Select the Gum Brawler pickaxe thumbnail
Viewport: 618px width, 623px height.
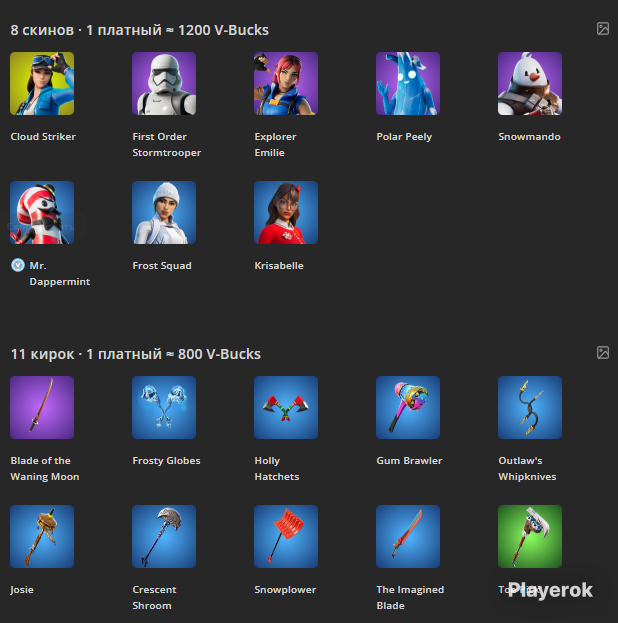click(408, 408)
